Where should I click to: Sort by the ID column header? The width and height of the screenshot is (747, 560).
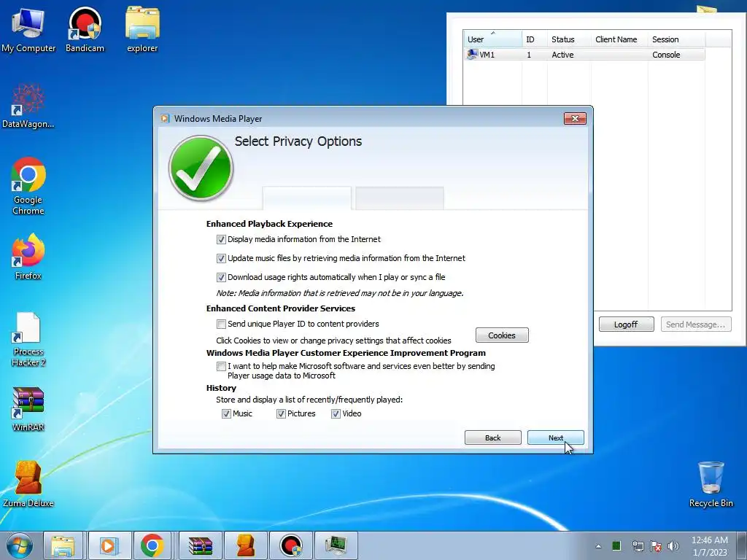(535, 39)
